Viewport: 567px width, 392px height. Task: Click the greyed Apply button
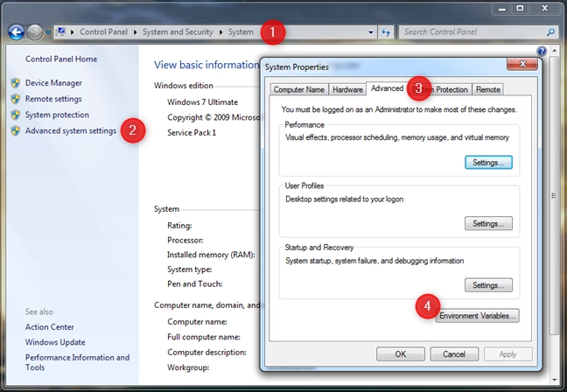coord(507,354)
